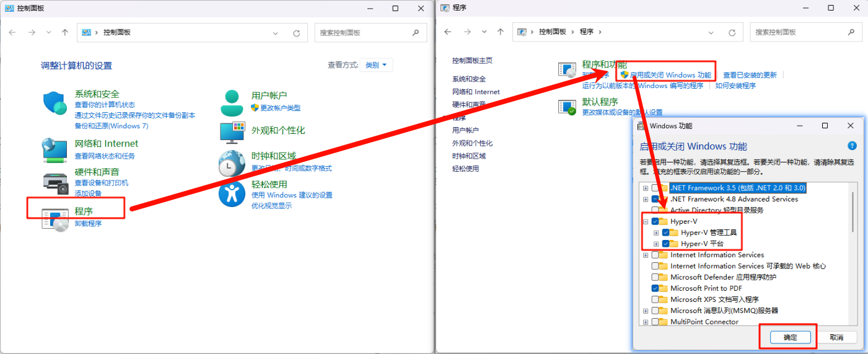Select 轻松使用 in the 程序 window sidebar
The image size is (868, 354).
(465, 169)
